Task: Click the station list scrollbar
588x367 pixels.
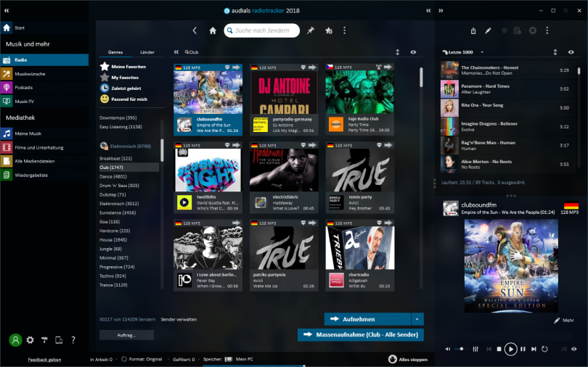Action: pos(421,77)
